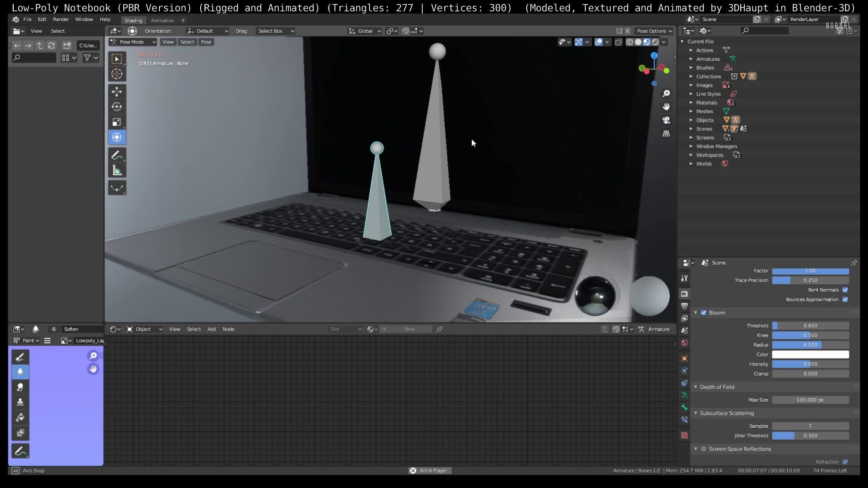Select the Scale tool

(117, 122)
